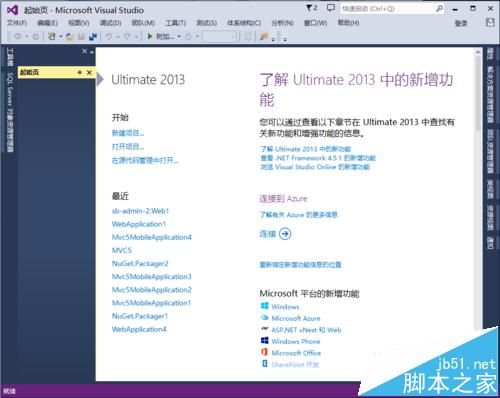This screenshot has height=398, width=500.
Task: Click the circled arrow next to 连接
Action: 285,234
